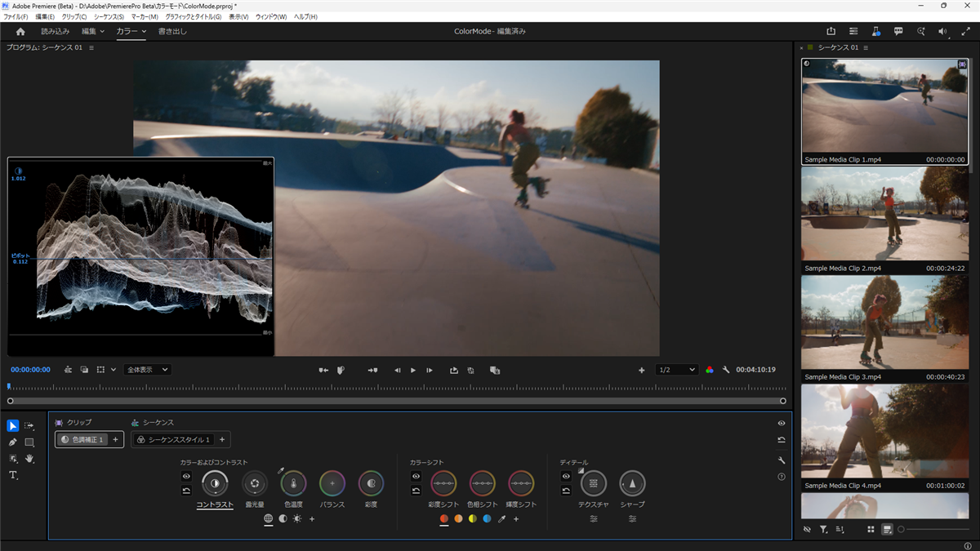Click the color temperature dial
Viewport: 980px width, 551px height.
[x=293, y=484]
